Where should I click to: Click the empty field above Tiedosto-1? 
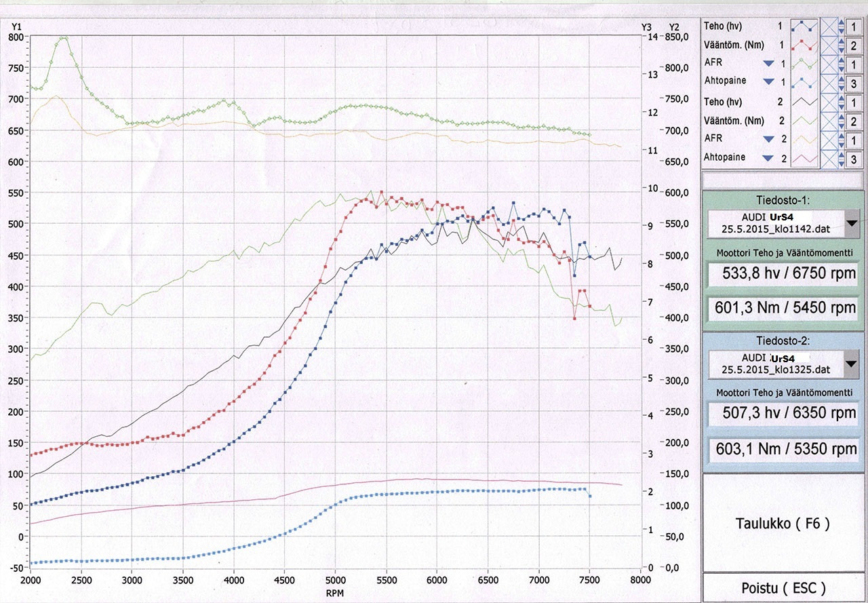click(x=783, y=180)
